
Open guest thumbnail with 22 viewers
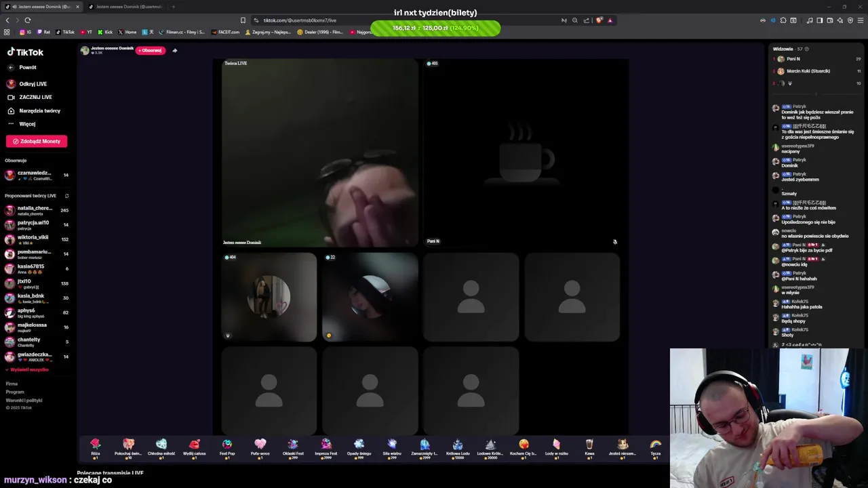pyautogui.click(x=370, y=297)
